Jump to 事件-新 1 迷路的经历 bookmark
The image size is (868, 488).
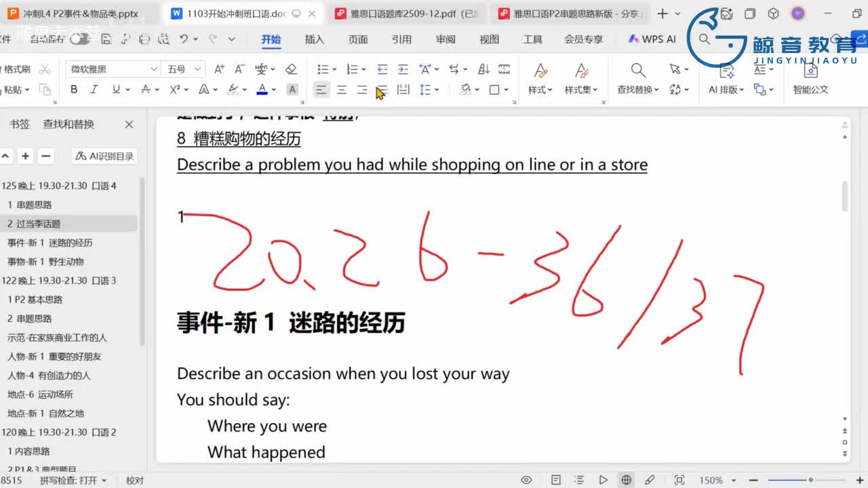pos(50,243)
